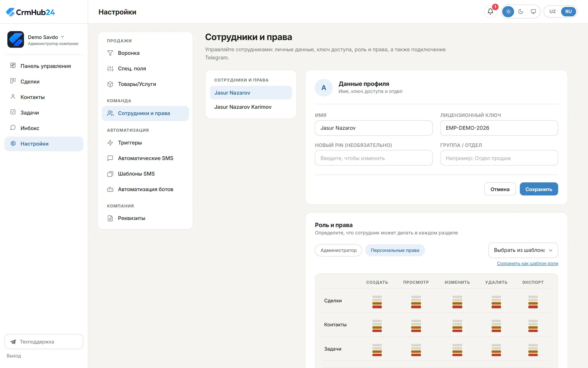The image size is (588, 368).
Task: Open Задачи in the main sidebar
Action: click(44, 113)
